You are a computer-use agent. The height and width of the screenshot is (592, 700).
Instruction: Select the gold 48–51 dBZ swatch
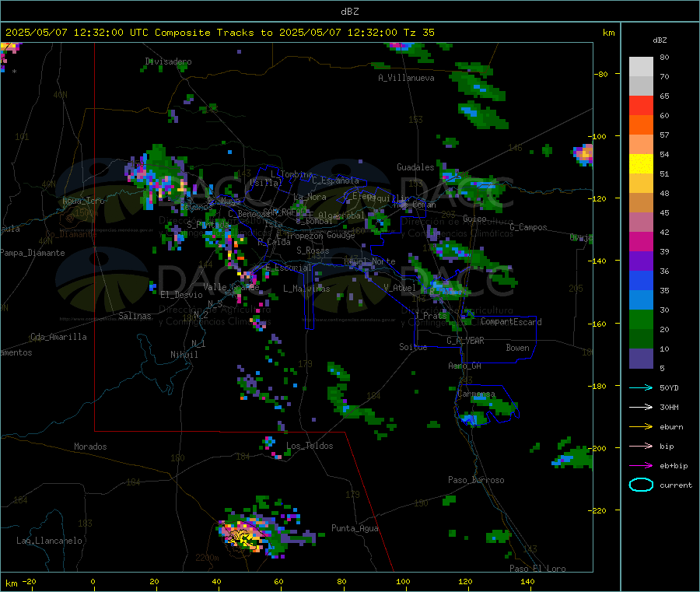tap(641, 184)
